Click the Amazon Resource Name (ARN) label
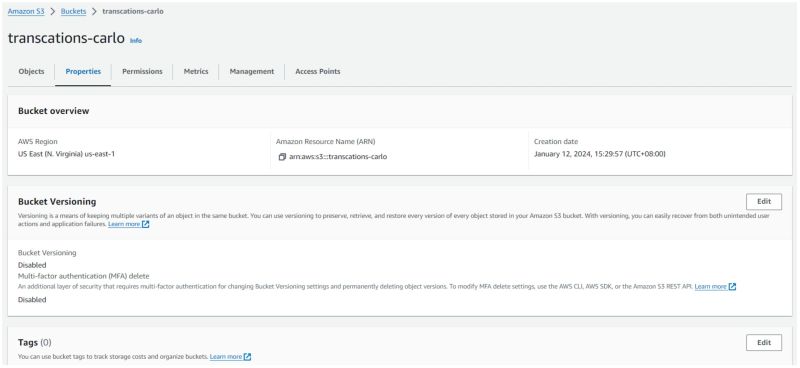800x368 pixels. click(x=326, y=142)
